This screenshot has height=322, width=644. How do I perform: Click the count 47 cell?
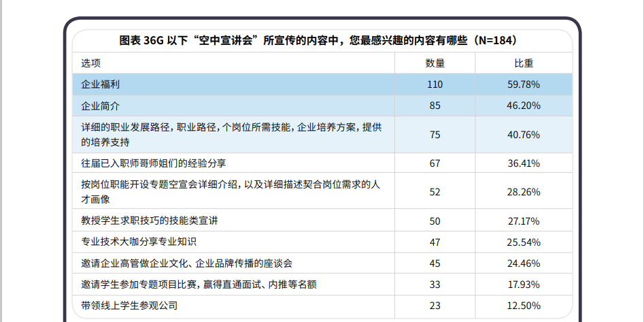click(x=435, y=242)
